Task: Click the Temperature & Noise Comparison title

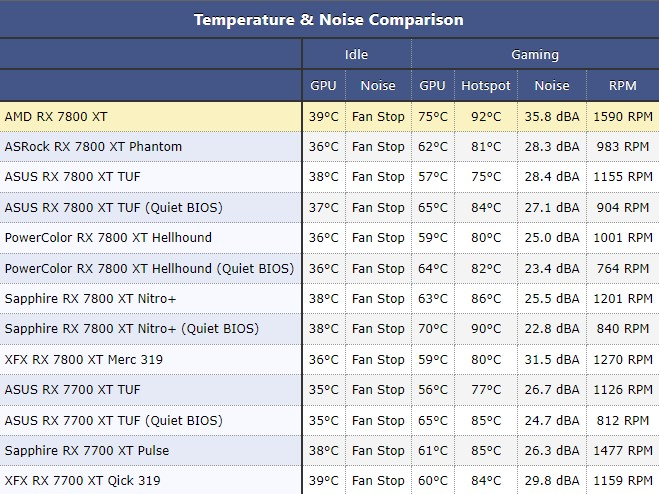Action: (329, 20)
